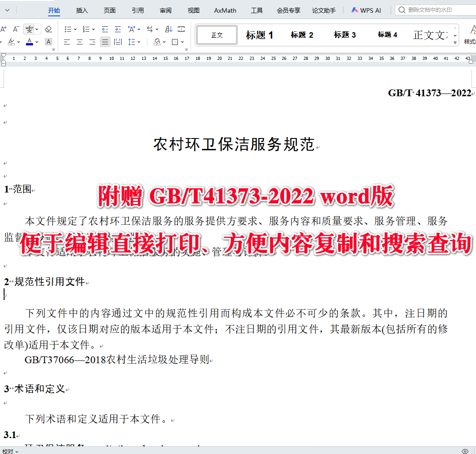Apply the 标题 2 style
Image resolution: width=476 pixels, height=454 pixels.
click(x=302, y=35)
